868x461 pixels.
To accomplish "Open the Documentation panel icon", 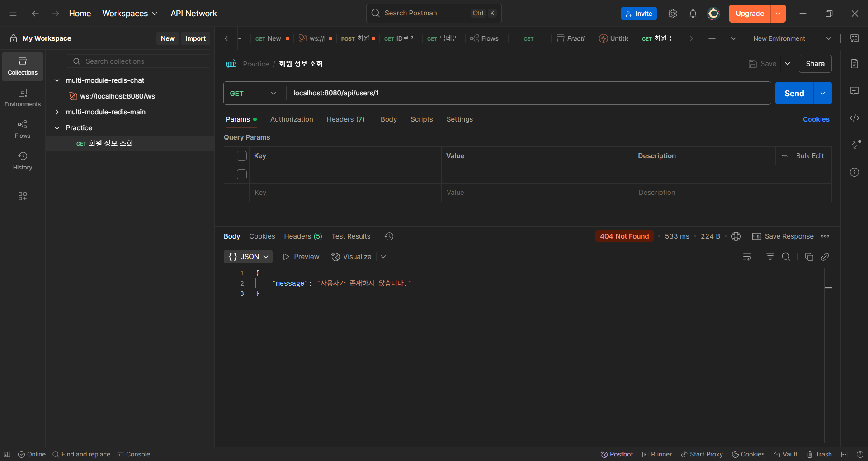I will [x=854, y=64].
